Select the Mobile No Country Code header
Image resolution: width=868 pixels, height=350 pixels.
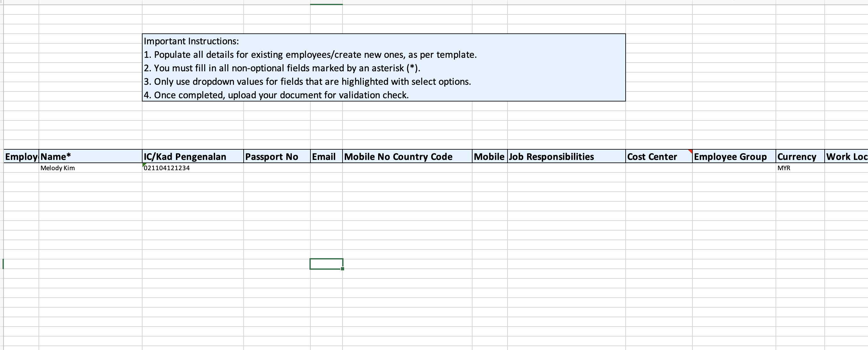pos(407,156)
